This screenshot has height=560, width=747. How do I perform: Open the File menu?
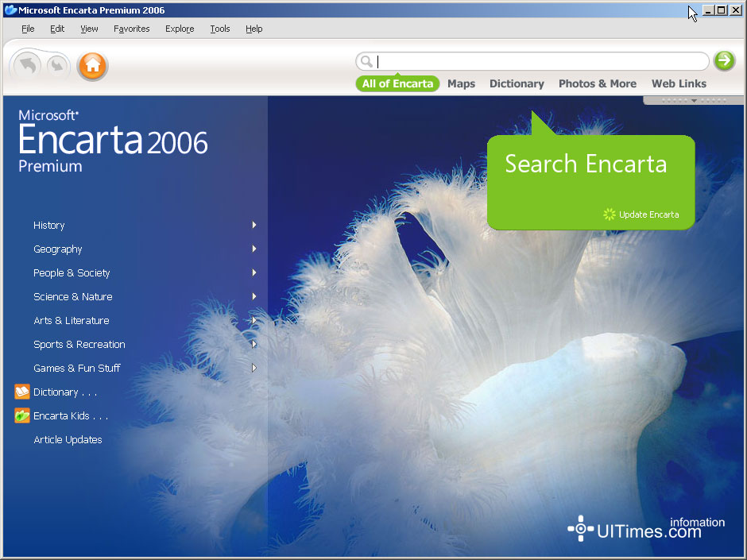pos(28,29)
